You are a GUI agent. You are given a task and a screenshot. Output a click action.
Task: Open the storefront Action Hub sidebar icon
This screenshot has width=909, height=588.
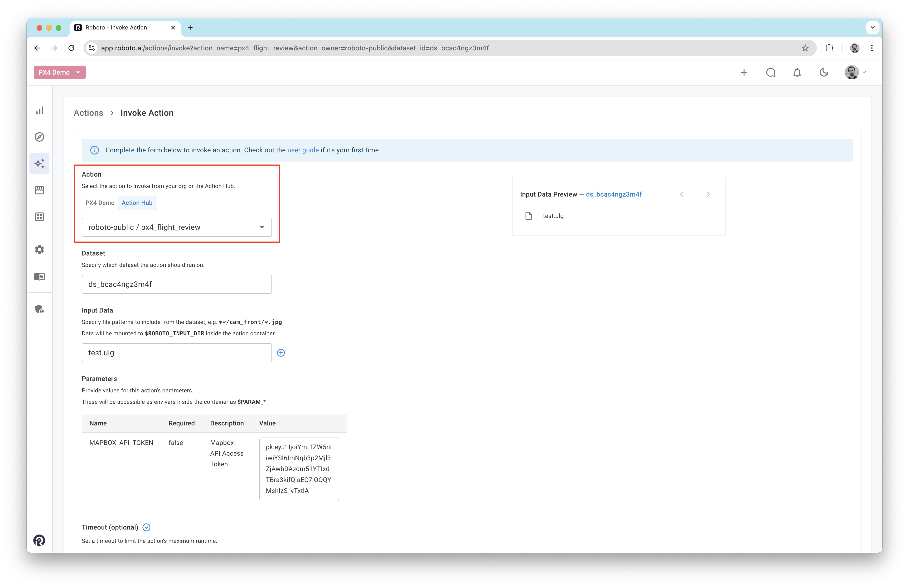coord(40,190)
